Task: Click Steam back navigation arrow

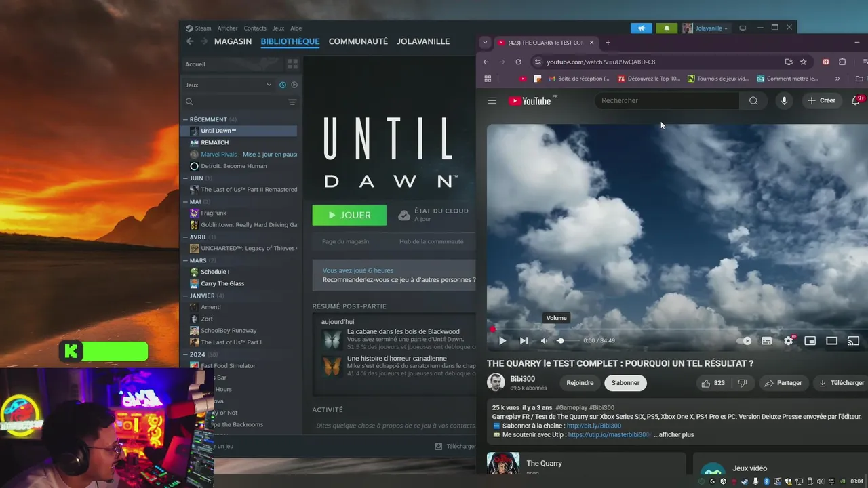Action: click(190, 41)
